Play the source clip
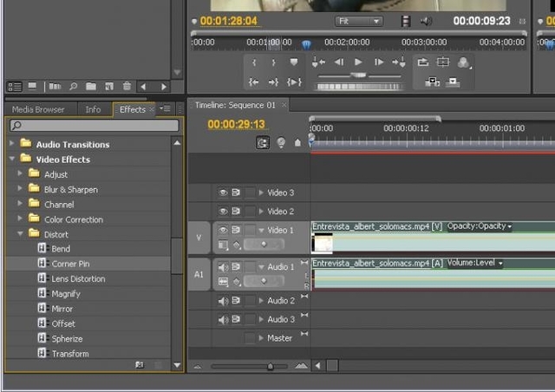Image resolution: width=555 pixels, height=392 pixels. [358, 62]
